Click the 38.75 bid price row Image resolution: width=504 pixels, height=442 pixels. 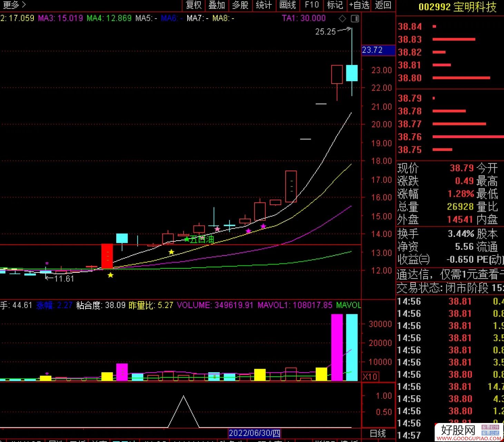[450, 150]
